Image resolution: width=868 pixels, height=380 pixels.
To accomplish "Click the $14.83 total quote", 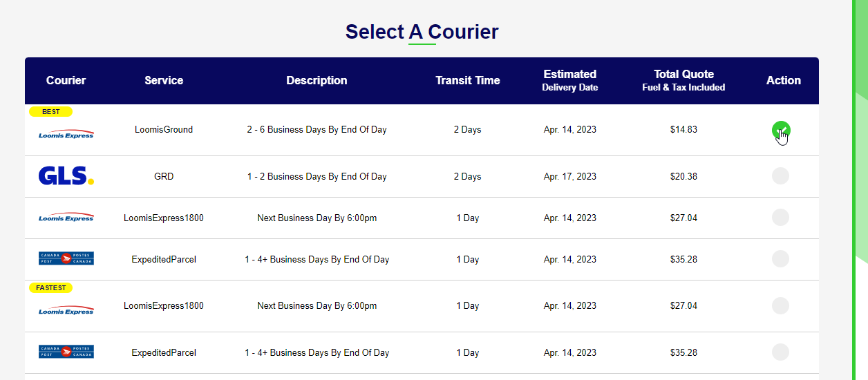I will tap(683, 129).
